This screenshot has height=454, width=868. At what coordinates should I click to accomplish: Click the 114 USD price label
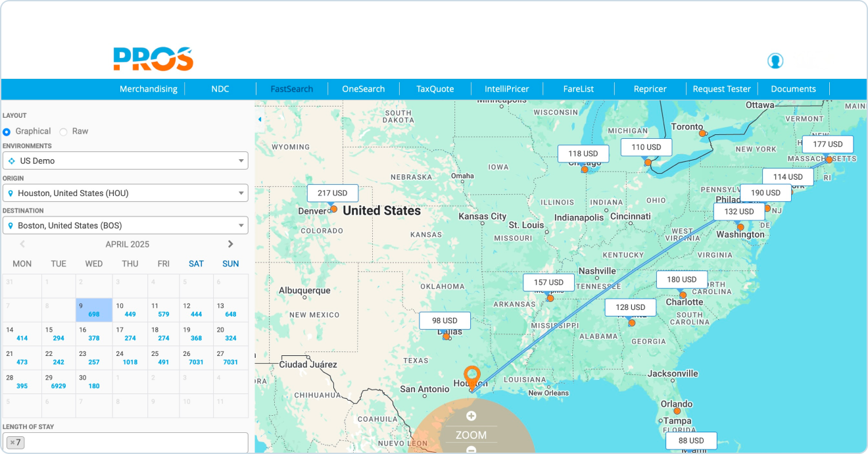[x=788, y=176]
